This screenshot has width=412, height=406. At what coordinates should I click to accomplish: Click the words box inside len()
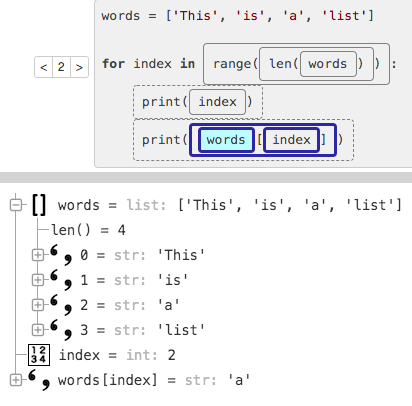tap(328, 64)
